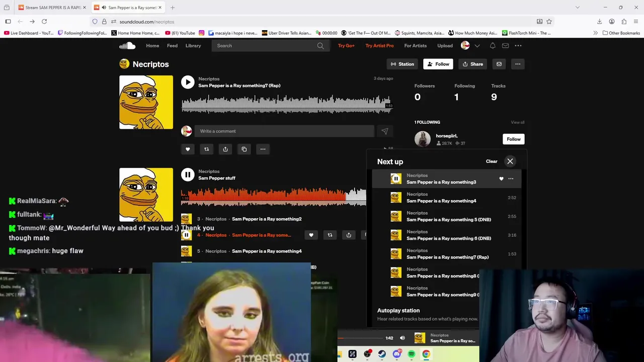Seek within Sam Pepper stuff orange waveform

click(x=274, y=197)
